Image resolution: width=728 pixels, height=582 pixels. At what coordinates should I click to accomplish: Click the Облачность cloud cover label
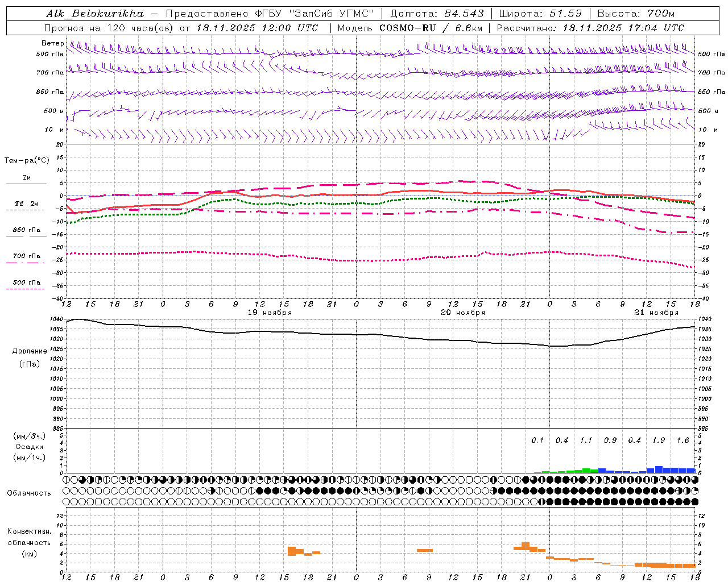click(x=28, y=493)
